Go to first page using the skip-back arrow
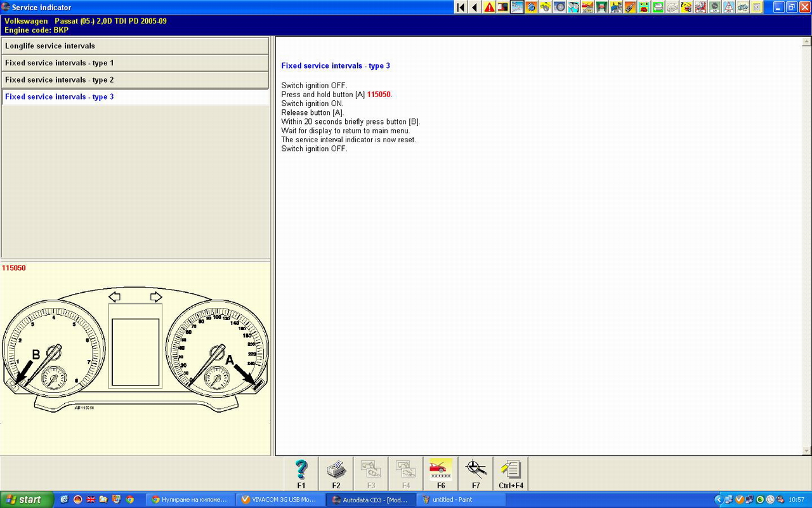The width and height of the screenshot is (812, 508). (461, 7)
